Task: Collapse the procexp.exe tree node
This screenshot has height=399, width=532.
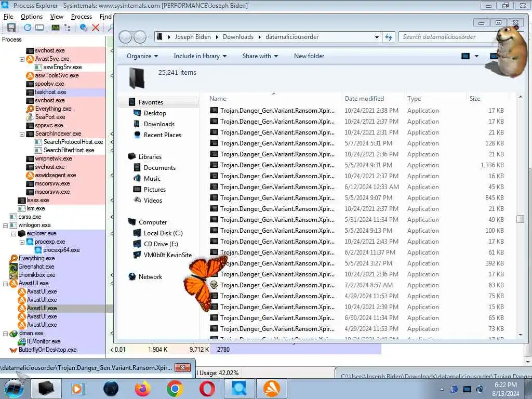Action: (x=22, y=242)
